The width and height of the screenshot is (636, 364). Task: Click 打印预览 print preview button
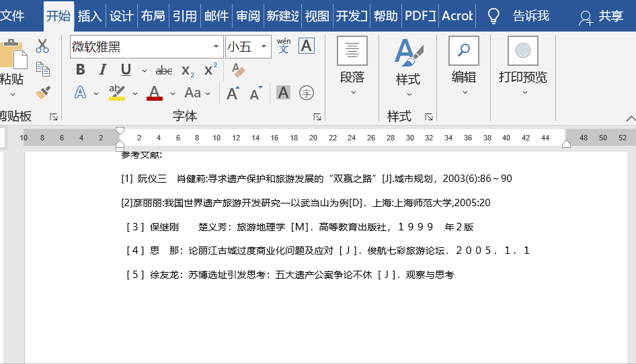pos(523,66)
